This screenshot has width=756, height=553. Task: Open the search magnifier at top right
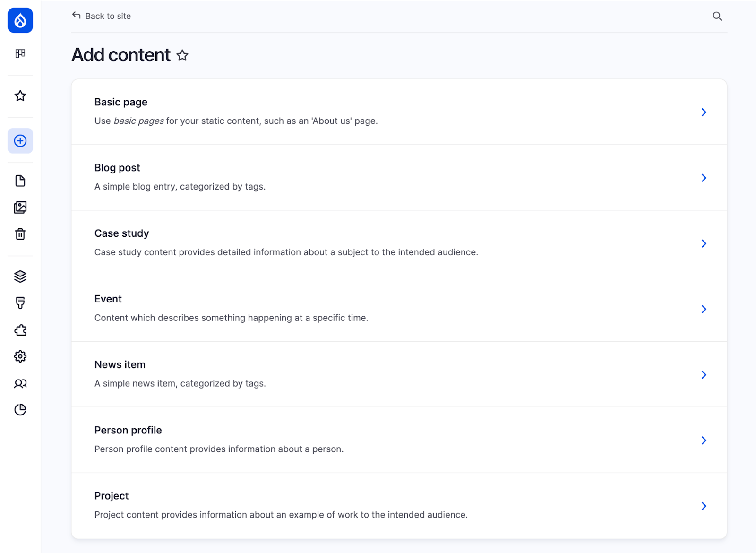[x=717, y=16]
